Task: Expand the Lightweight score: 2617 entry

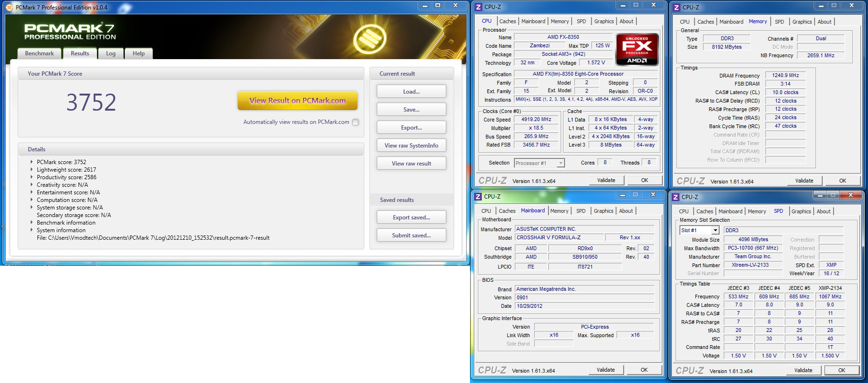Action: click(32, 169)
